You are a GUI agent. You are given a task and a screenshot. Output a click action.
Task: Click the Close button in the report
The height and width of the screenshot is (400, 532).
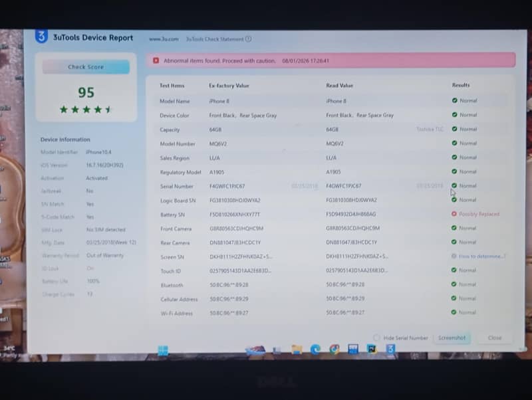[495, 338]
